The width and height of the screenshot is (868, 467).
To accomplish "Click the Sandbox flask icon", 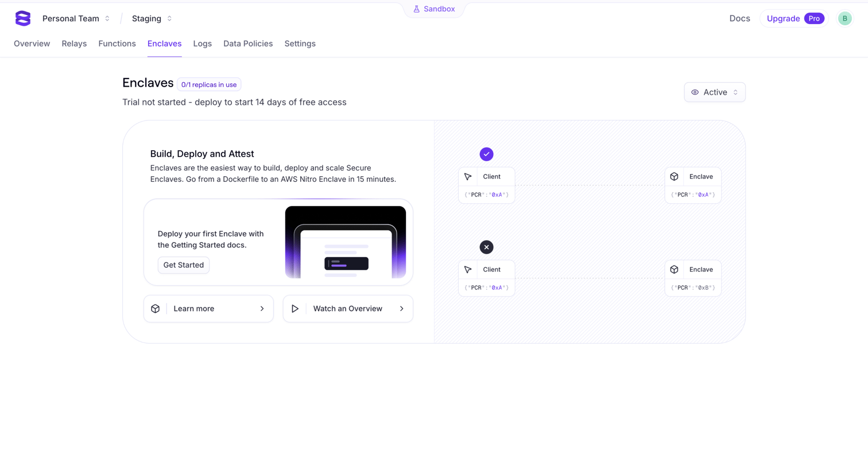I will click(x=417, y=9).
